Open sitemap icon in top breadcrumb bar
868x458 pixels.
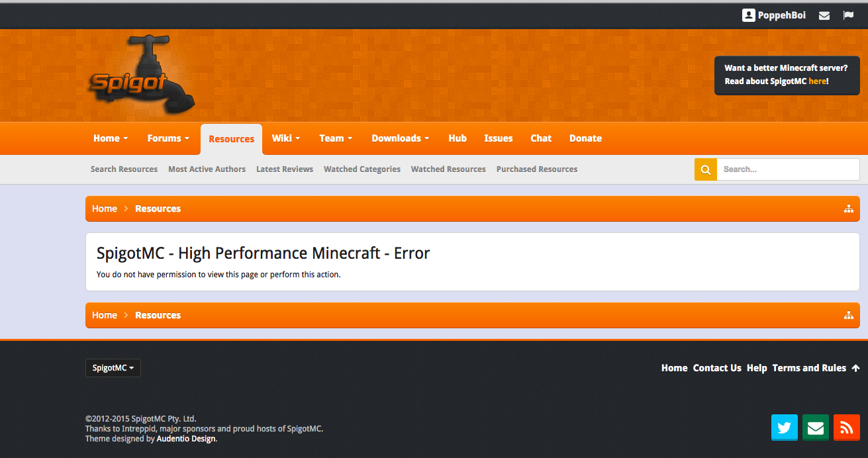point(848,208)
